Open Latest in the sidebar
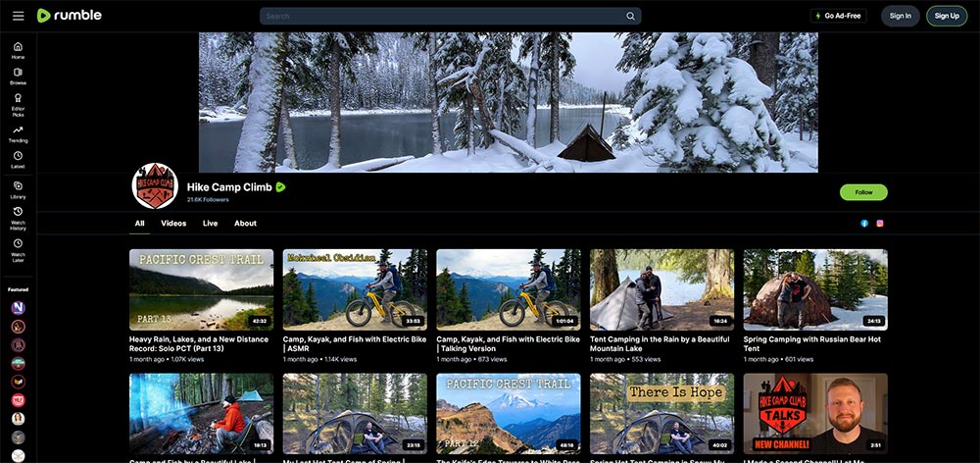The image size is (980, 463). coord(18,160)
